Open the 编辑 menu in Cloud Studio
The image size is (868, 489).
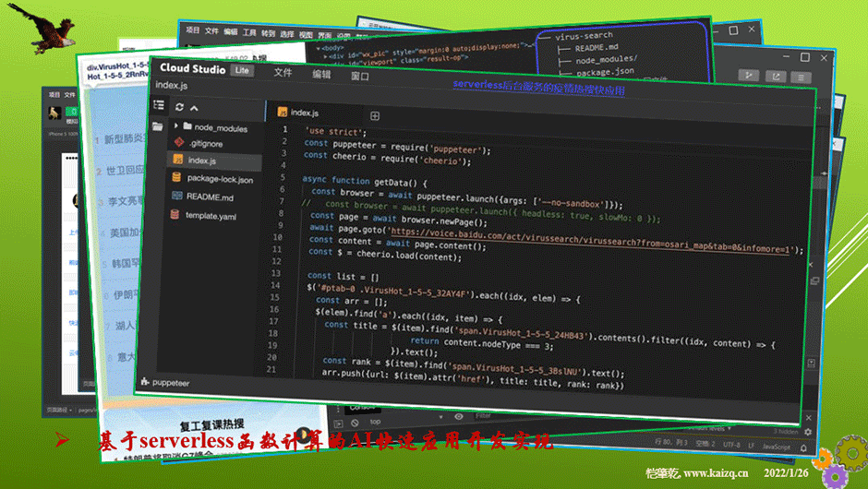click(x=321, y=74)
